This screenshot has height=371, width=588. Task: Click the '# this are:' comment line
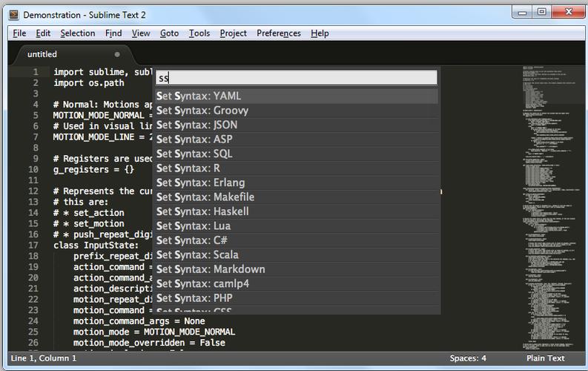(x=81, y=202)
